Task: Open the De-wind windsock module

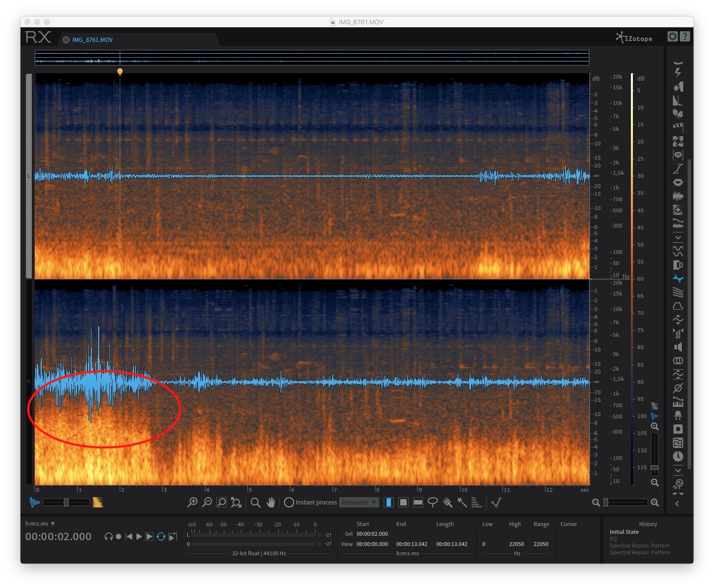Action: [x=678, y=127]
